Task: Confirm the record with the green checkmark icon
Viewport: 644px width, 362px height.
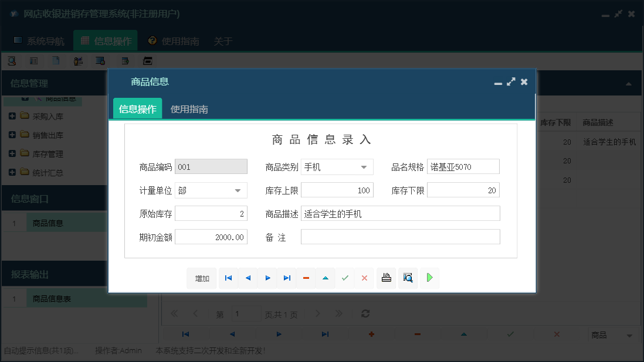Action: coord(345,278)
